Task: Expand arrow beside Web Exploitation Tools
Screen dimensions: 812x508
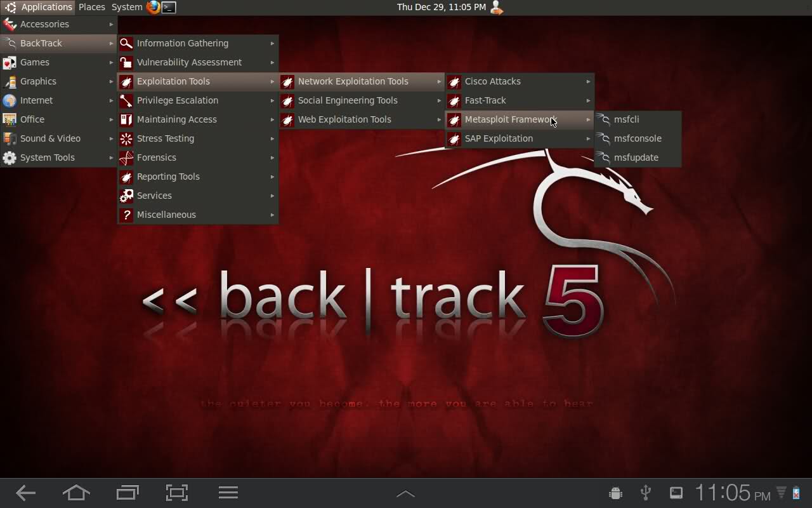Action: pos(439,119)
